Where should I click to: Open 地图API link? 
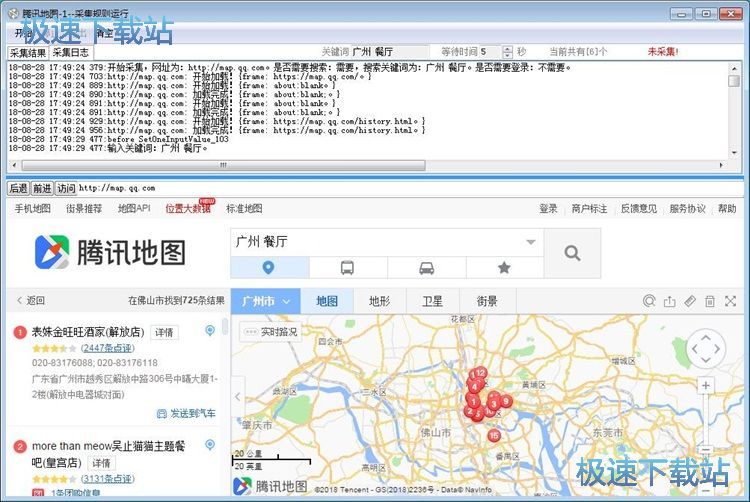pyautogui.click(x=134, y=209)
